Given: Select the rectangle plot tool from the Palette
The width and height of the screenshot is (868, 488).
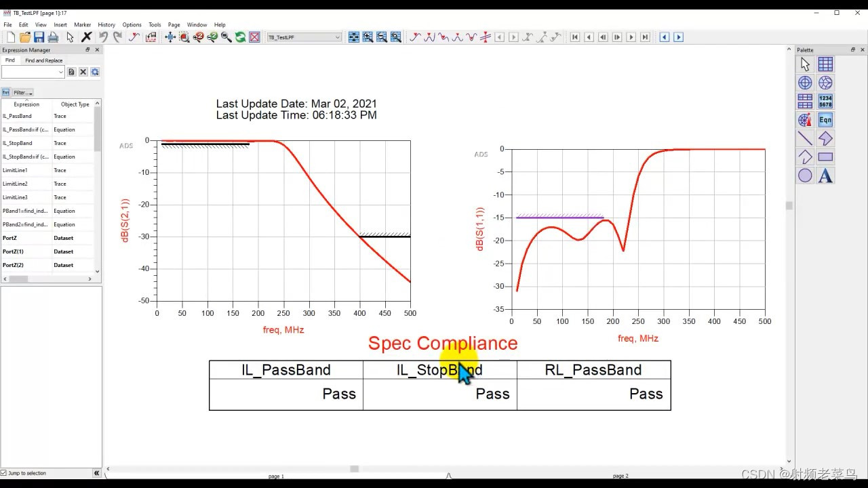Looking at the screenshot, I should click(825, 64).
